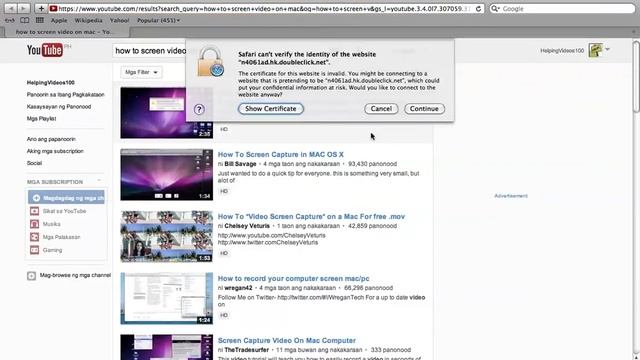Open Aking mga subscription

pyautogui.click(x=55, y=151)
